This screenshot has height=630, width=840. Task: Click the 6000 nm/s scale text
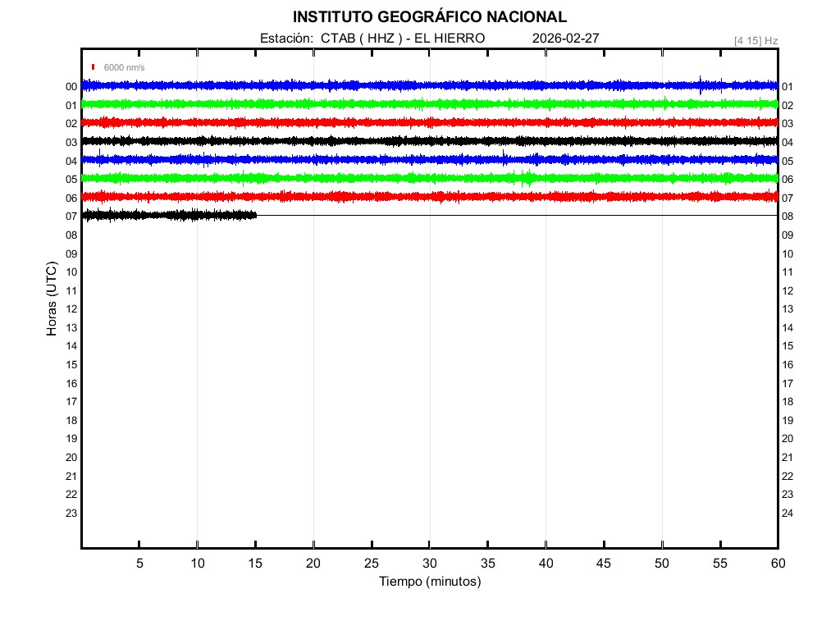click(124, 67)
